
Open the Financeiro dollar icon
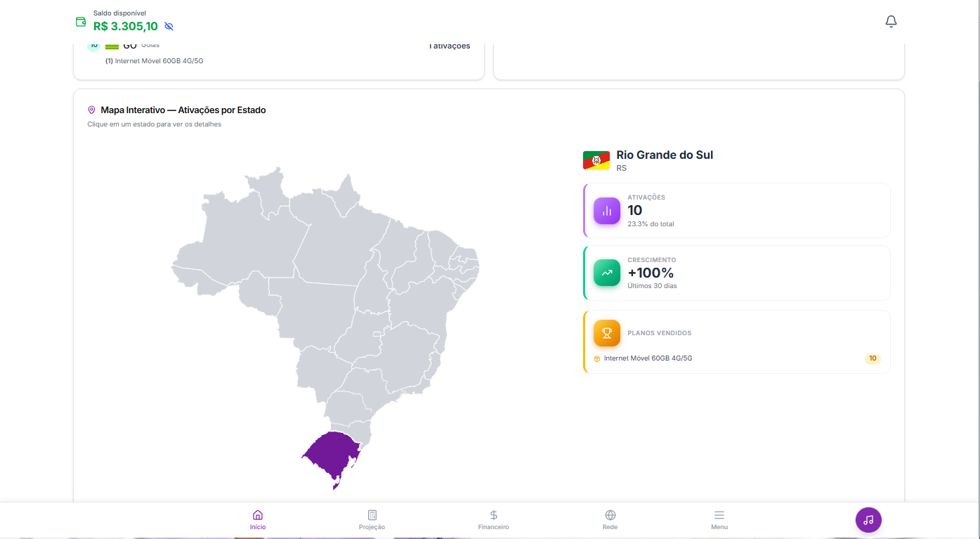(x=493, y=514)
